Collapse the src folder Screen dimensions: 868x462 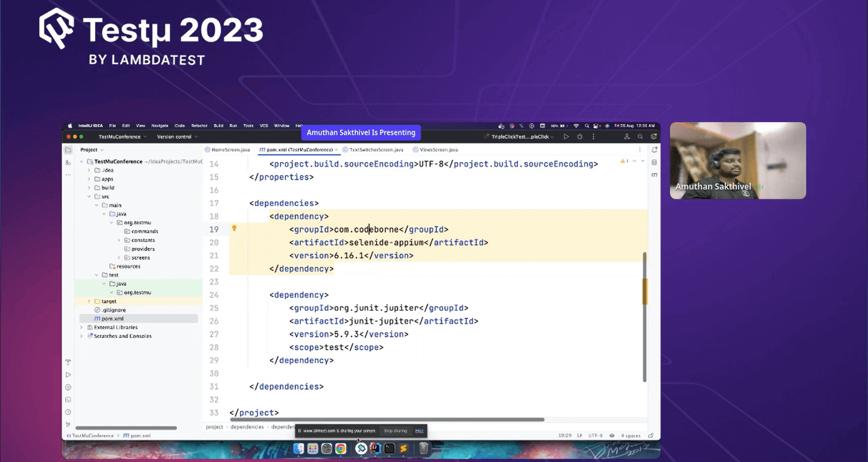point(89,197)
